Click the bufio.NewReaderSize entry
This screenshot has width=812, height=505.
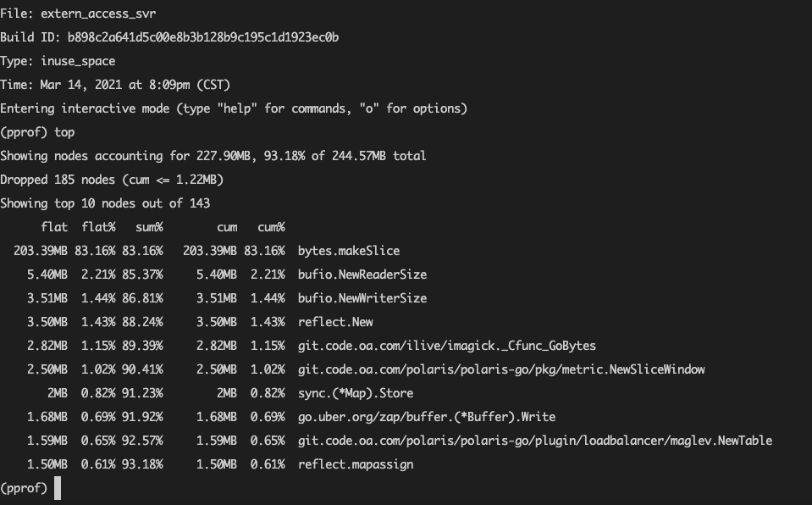click(362, 275)
